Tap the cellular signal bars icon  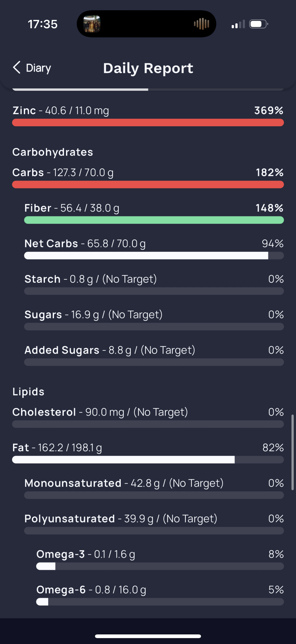click(x=238, y=24)
